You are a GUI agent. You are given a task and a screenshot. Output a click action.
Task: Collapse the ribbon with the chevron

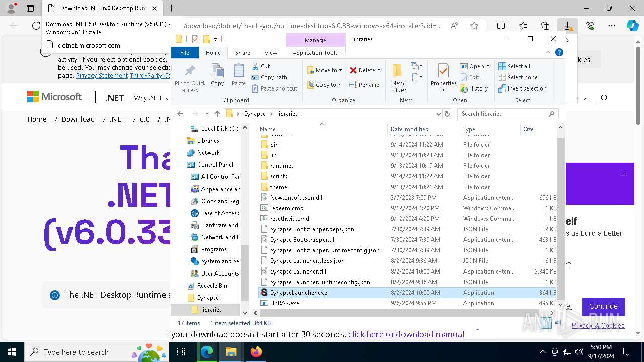point(549,52)
